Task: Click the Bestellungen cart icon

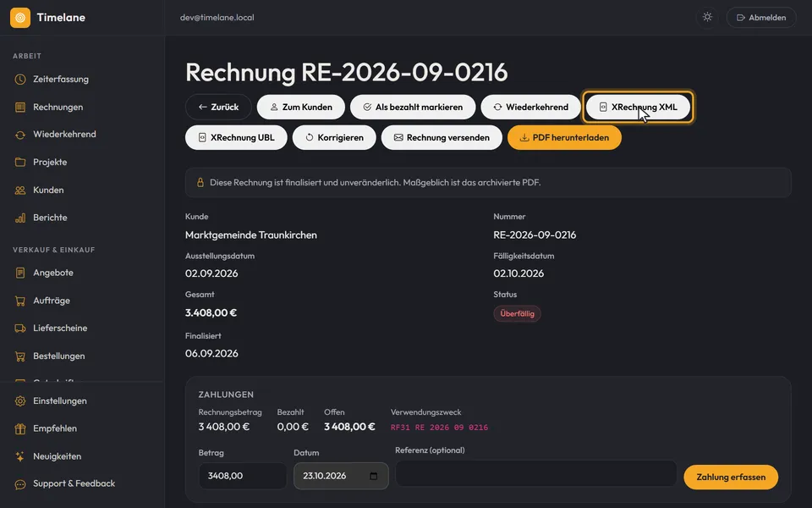Action: (x=20, y=356)
